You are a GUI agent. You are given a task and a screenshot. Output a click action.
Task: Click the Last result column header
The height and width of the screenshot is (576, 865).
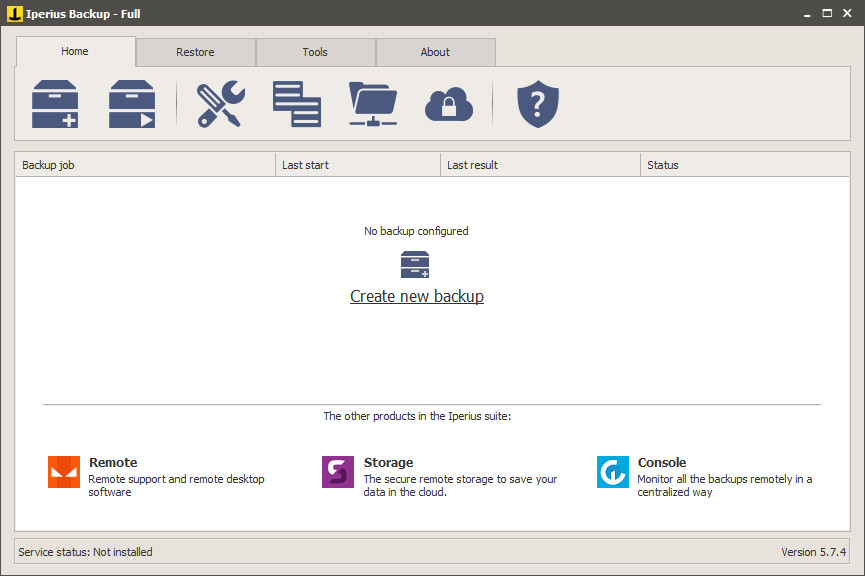541,165
